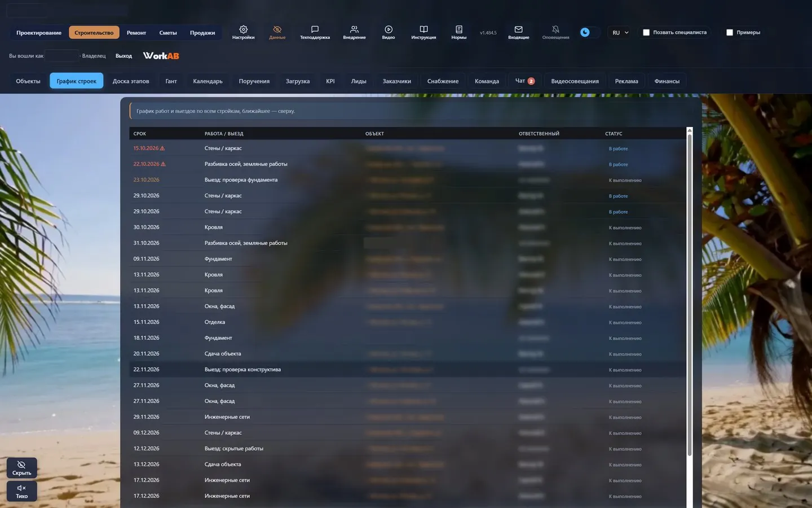Switch to the Гант tab
This screenshot has height=508, width=812.
pos(171,81)
